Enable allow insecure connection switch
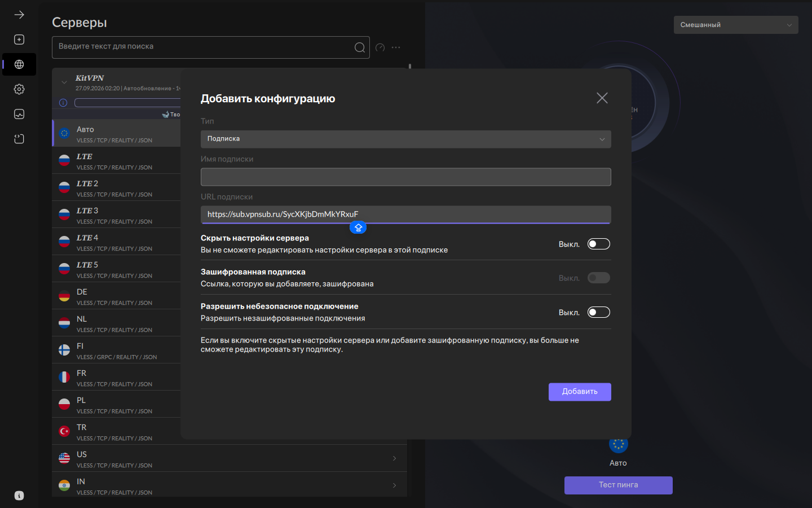Screen dimensions: 812x508 pyautogui.click(x=599, y=312)
